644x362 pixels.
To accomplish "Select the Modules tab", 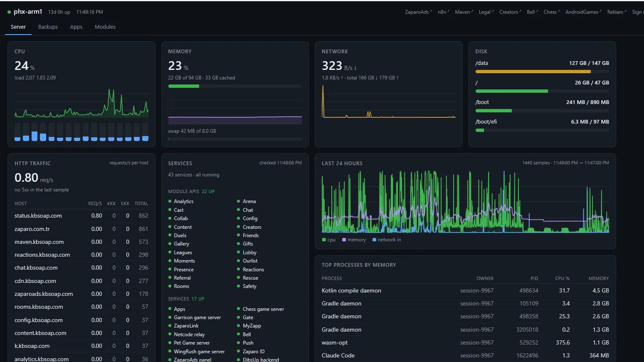I will coord(105,27).
